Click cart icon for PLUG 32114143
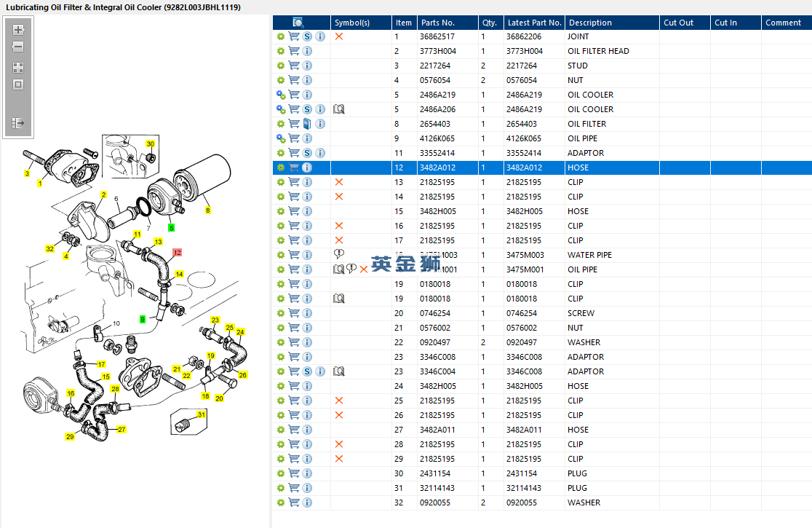This screenshot has width=812, height=528. point(294,488)
